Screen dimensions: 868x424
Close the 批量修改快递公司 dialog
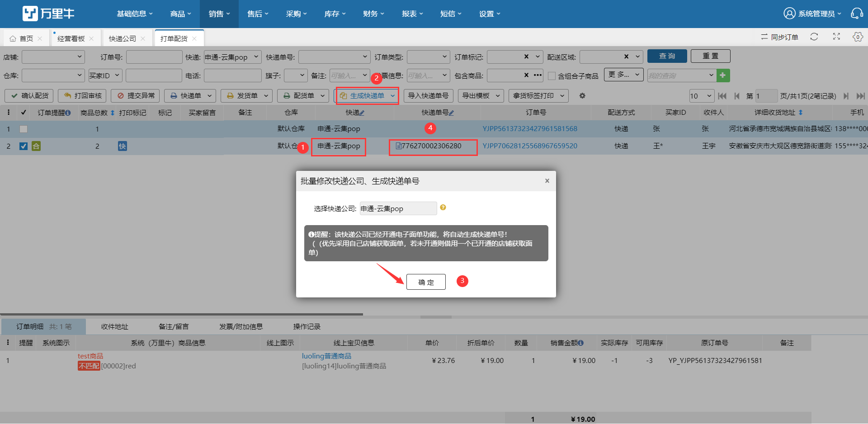coord(547,181)
